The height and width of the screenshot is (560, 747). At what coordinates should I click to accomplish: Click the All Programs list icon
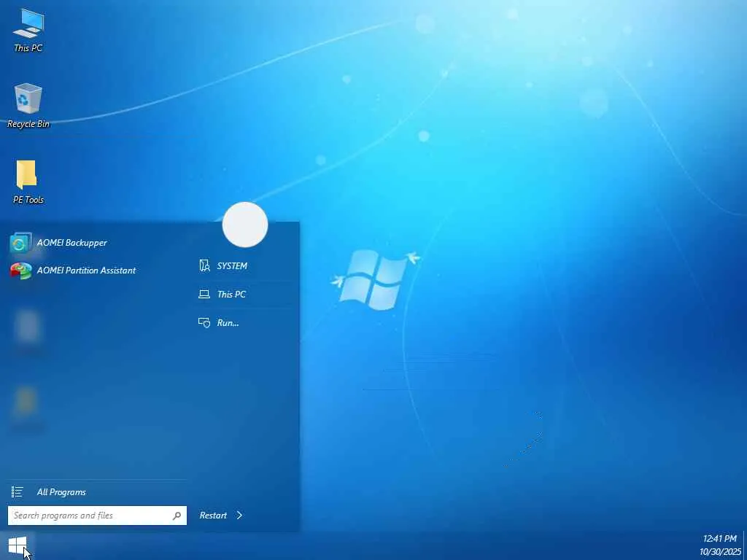[18, 492]
